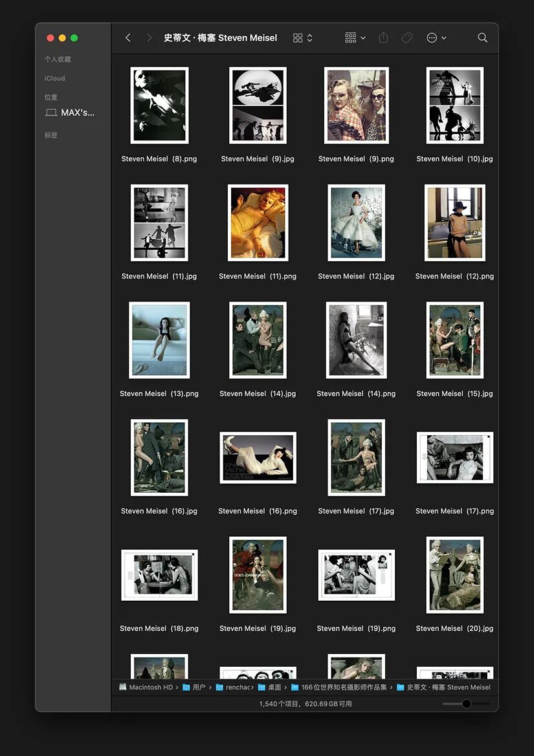Select thumbnail of Steven Meisel (19).png
Viewport: 534px width, 756px height.
356,575
